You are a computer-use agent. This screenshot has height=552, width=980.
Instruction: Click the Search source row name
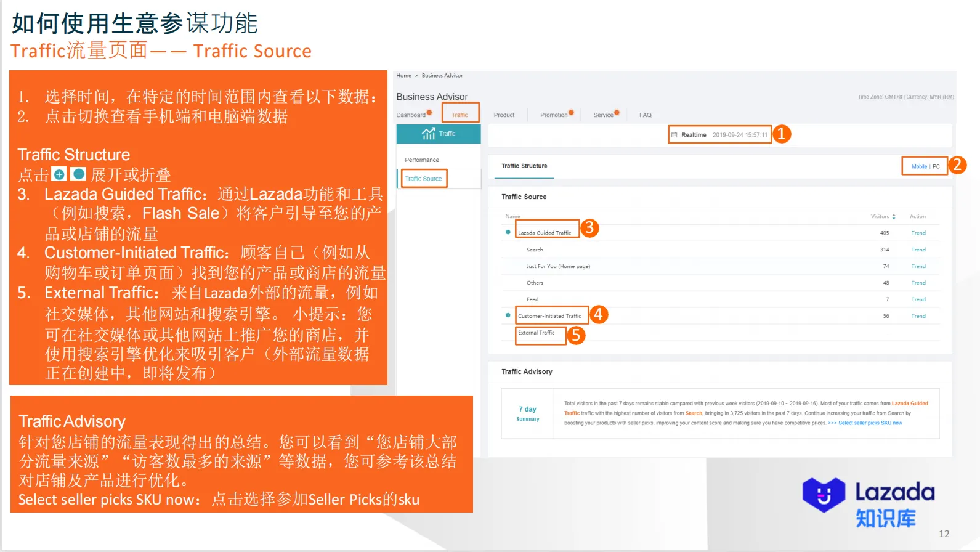click(x=535, y=250)
